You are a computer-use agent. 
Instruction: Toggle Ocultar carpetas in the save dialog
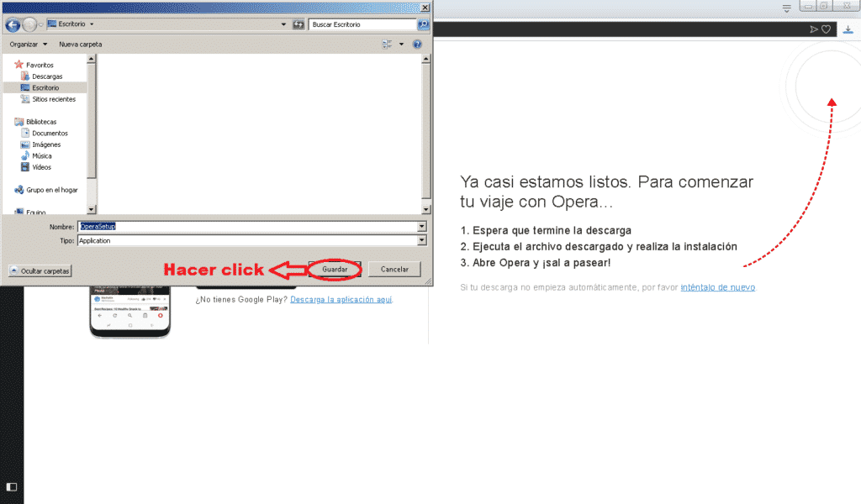coord(40,270)
